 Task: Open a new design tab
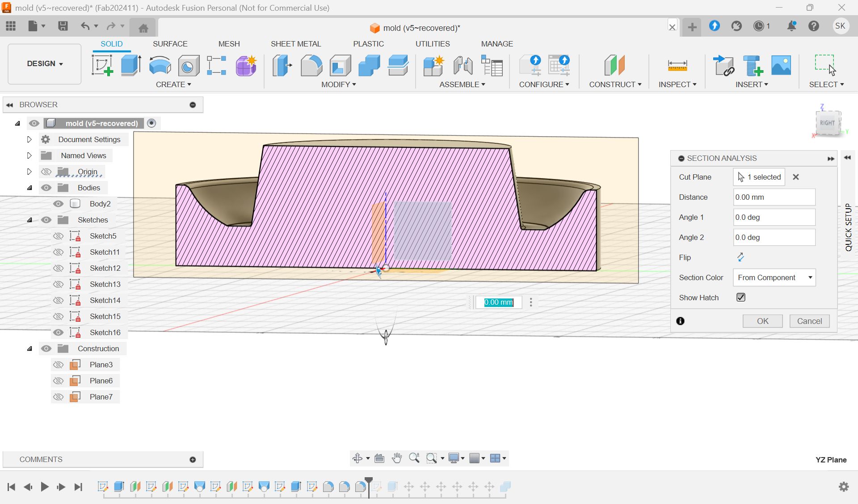click(x=692, y=27)
